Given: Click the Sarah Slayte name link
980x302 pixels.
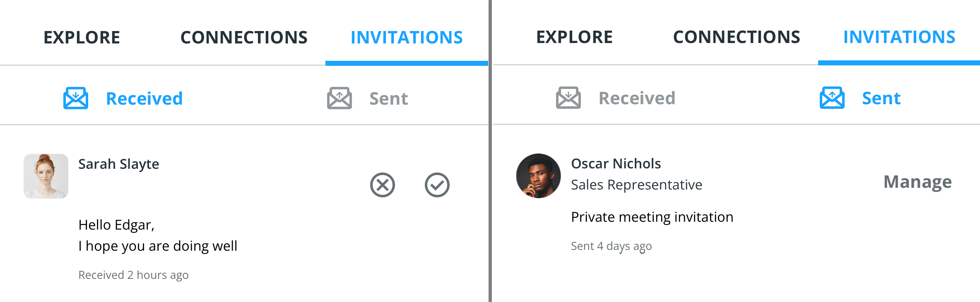Looking at the screenshot, I should 119,164.
